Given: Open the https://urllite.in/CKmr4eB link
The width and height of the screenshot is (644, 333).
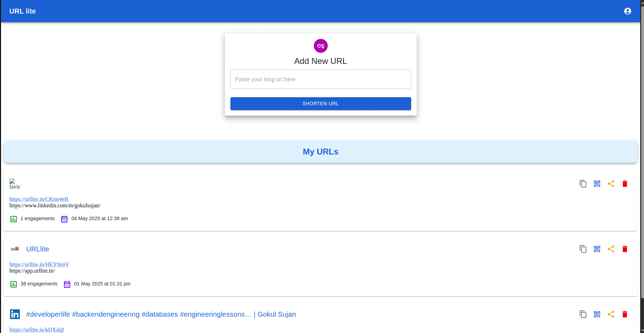Looking at the screenshot, I should [39, 199].
